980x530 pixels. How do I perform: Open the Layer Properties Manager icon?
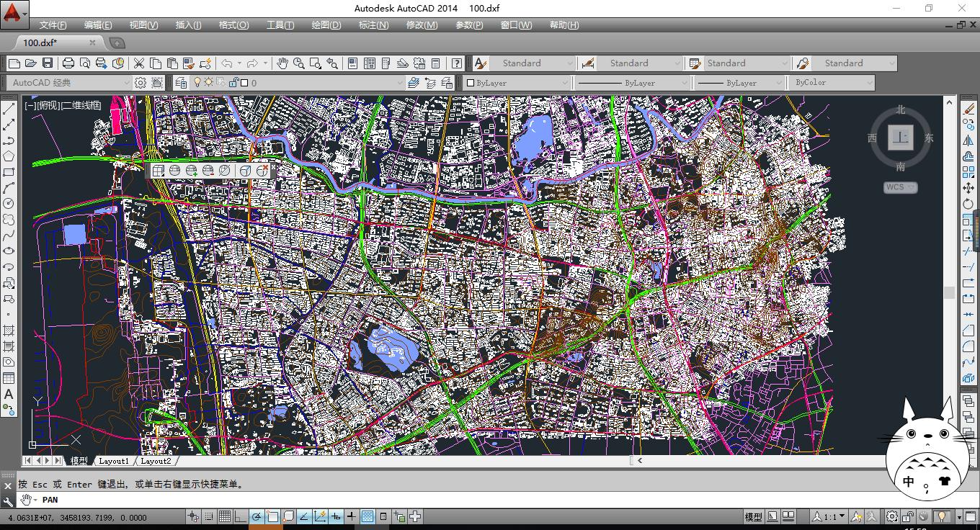click(181, 83)
